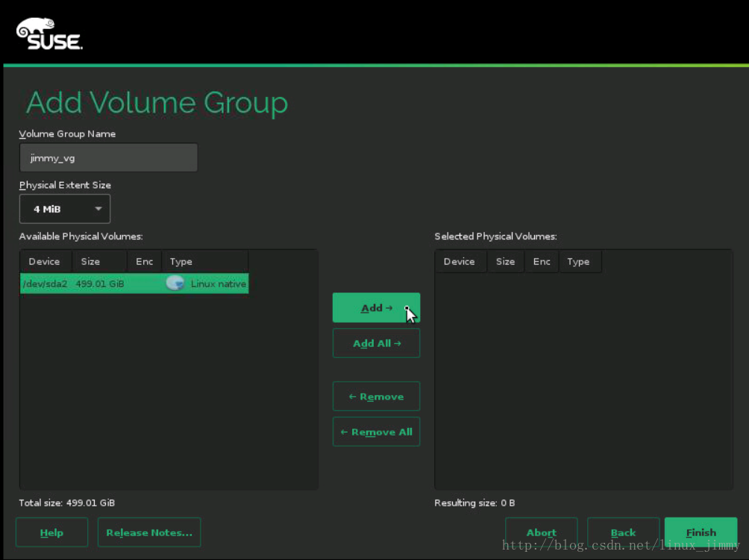Click the Resulting size: 0 B text
749x560 pixels.
click(x=474, y=503)
